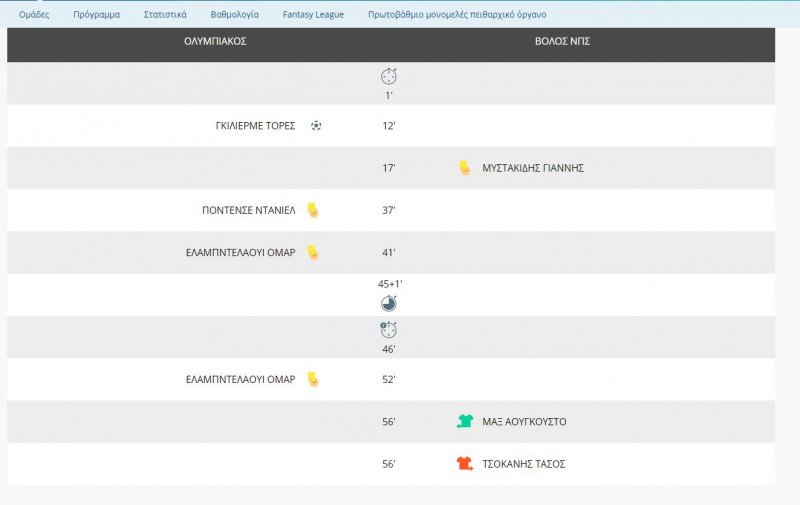Click the 1' minute label

pyautogui.click(x=389, y=95)
